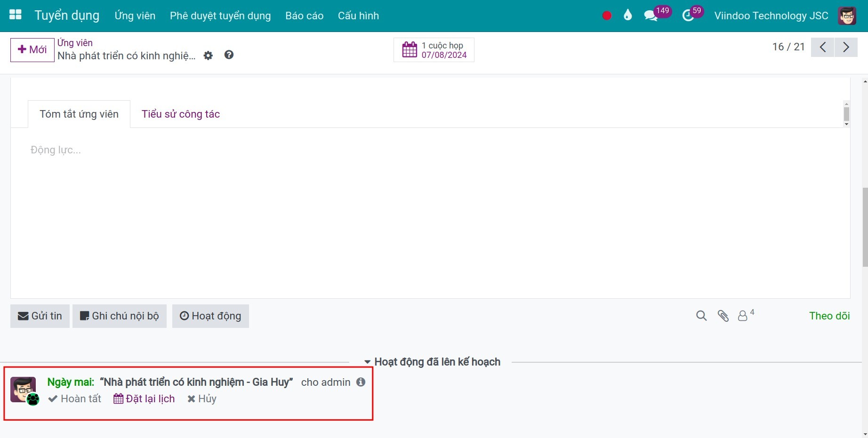Image resolution: width=868 pixels, height=438 pixels.
Task: Open the activities clock icon
Action: coord(688,16)
